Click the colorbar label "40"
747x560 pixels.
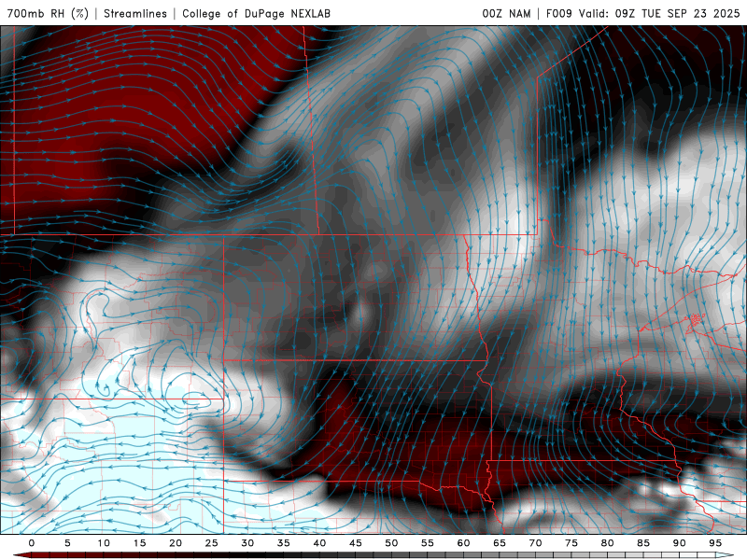(x=319, y=543)
